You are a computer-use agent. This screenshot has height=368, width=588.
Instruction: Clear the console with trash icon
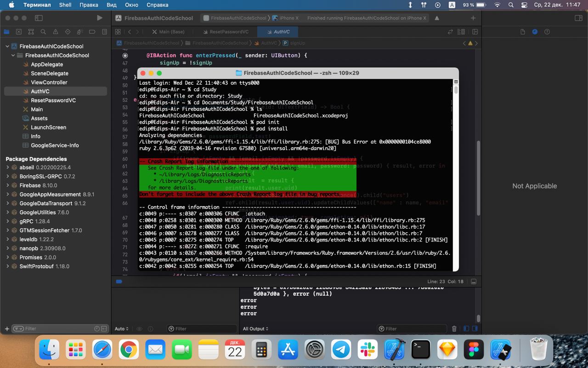click(454, 329)
